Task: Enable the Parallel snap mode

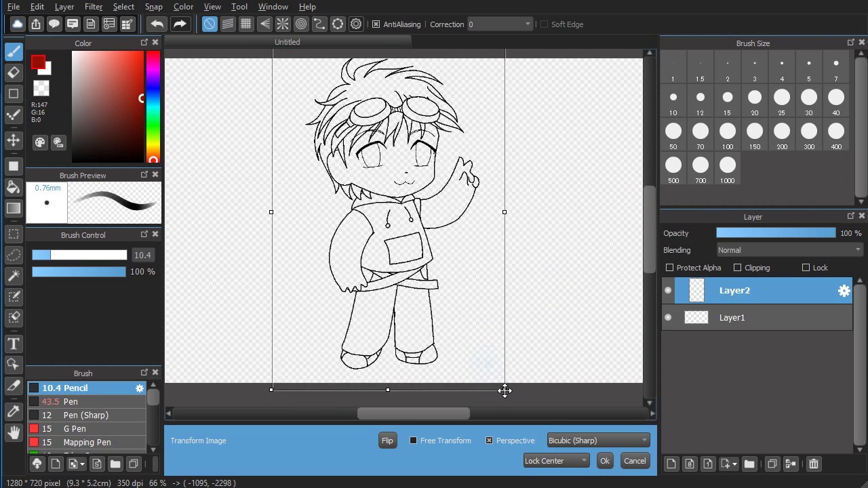Action: click(227, 24)
